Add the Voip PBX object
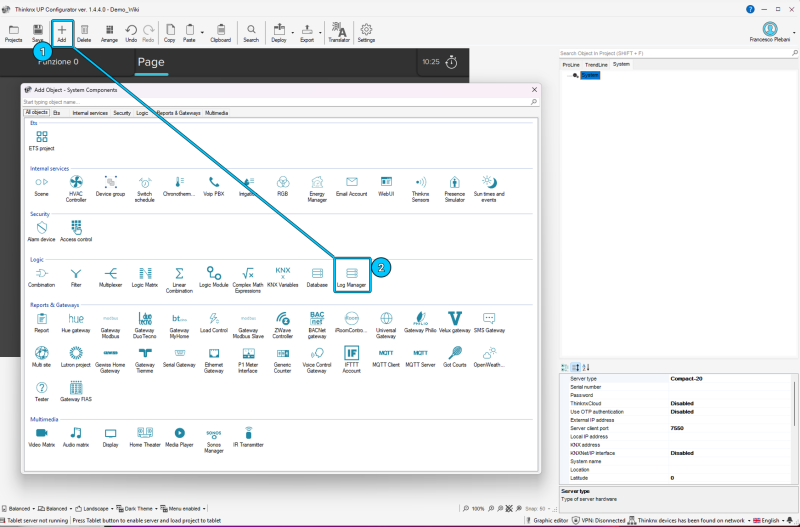Viewport: 800px width, 527px height. [x=214, y=186]
